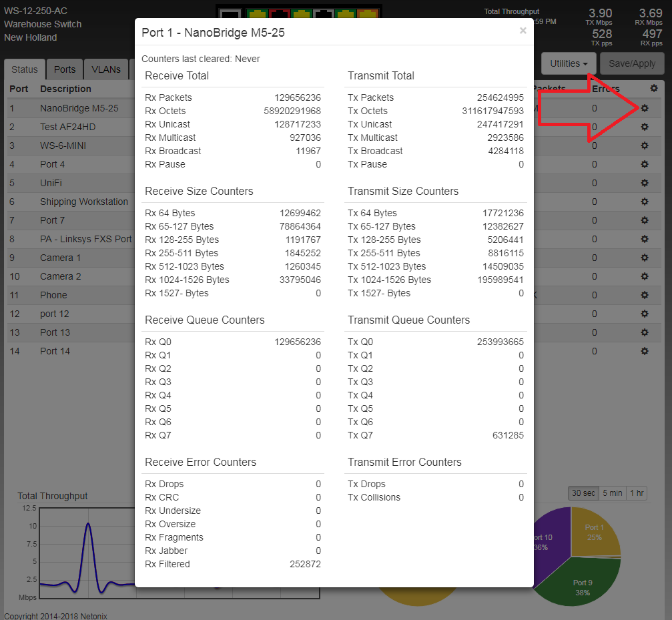The width and height of the screenshot is (672, 620).
Task: Click the gear icon for port 4 row
Action: point(644,164)
